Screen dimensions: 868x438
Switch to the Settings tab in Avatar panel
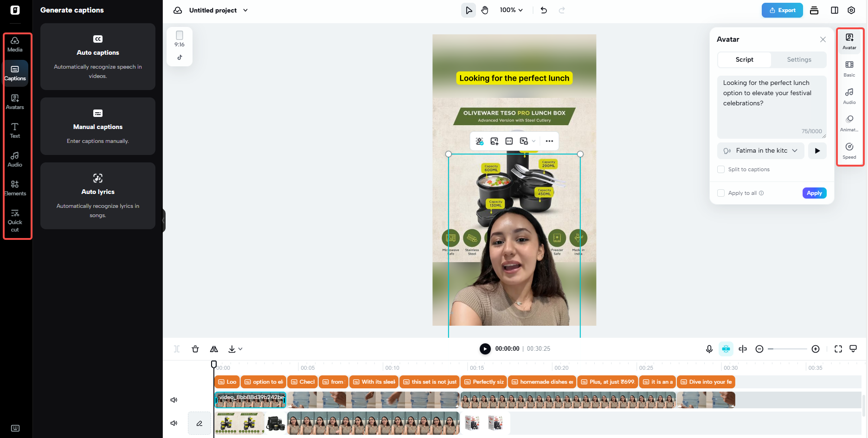point(798,59)
